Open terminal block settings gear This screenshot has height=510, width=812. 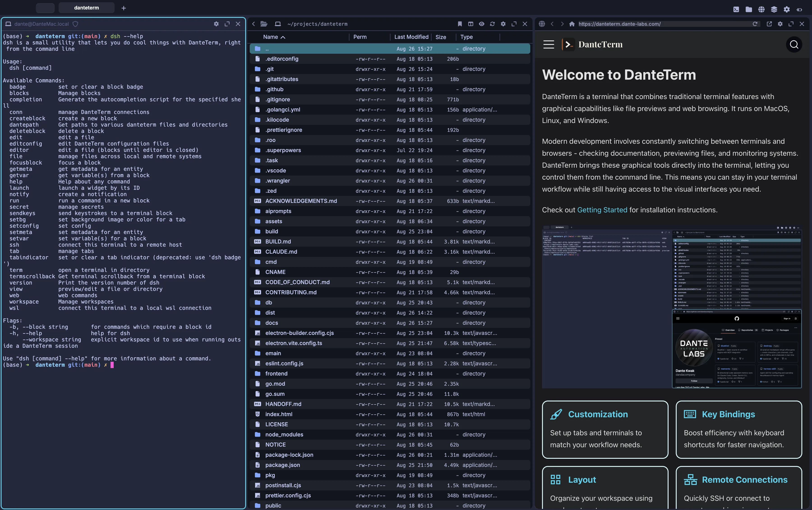tap(216, 24)
